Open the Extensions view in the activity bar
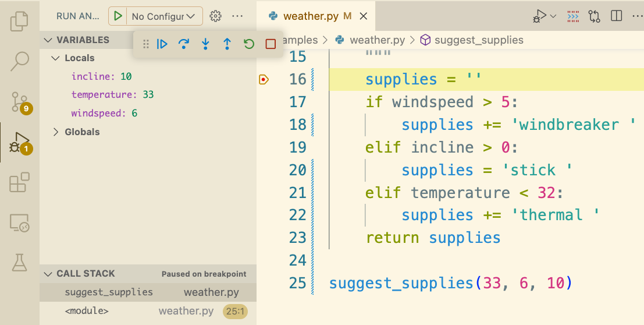Viewport: 644px width, 325px height. 19,182
